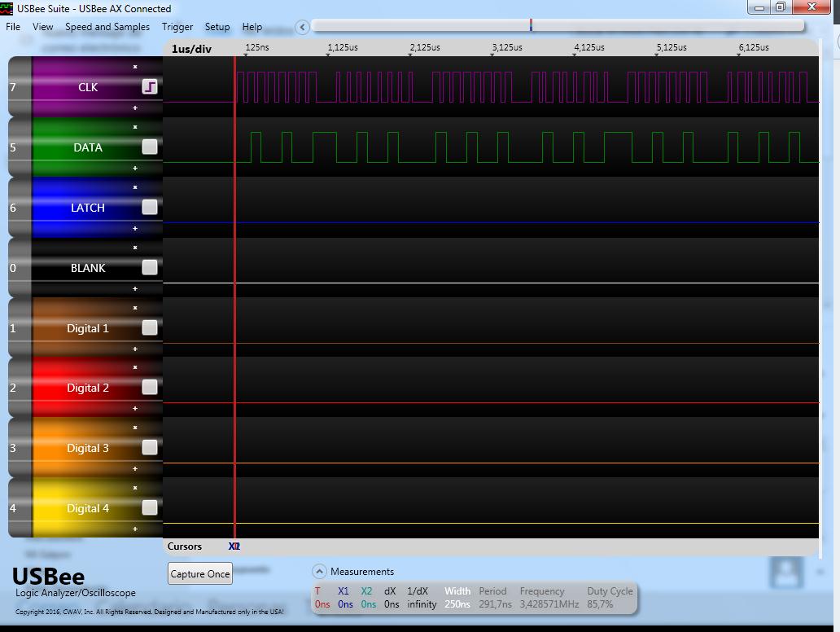840x632 pixels.
Task: Restore down the USBee Suite window
Action: point(781,7)
